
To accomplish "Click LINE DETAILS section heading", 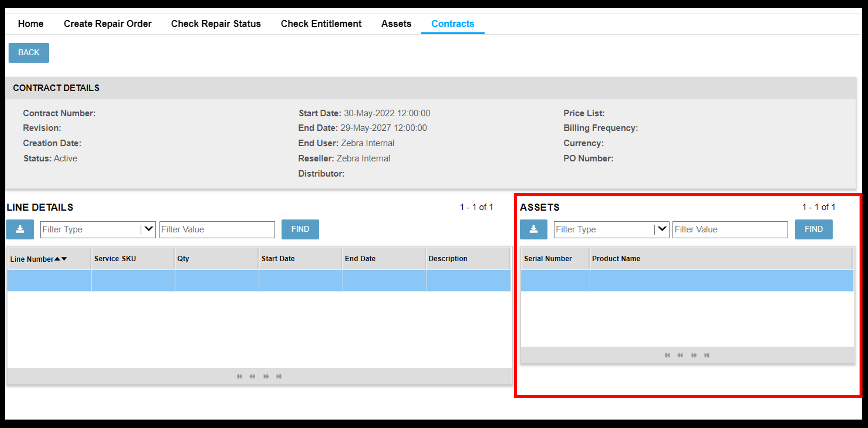I will [x=40, y=207].
